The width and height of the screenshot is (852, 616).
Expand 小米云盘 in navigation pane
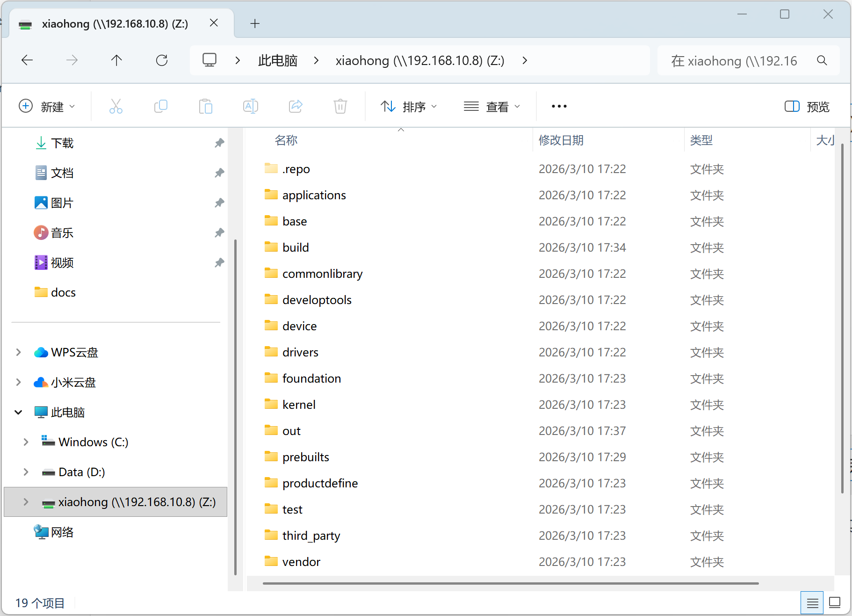(x=18, y=382)
